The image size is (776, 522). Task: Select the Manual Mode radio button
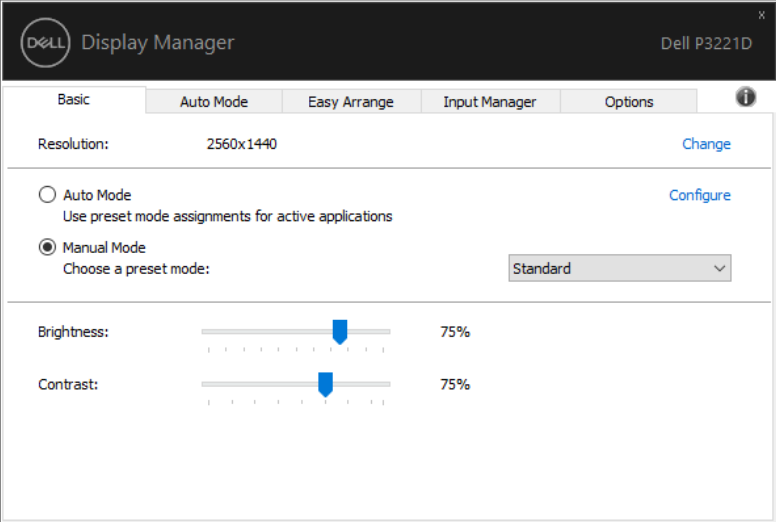48,247
